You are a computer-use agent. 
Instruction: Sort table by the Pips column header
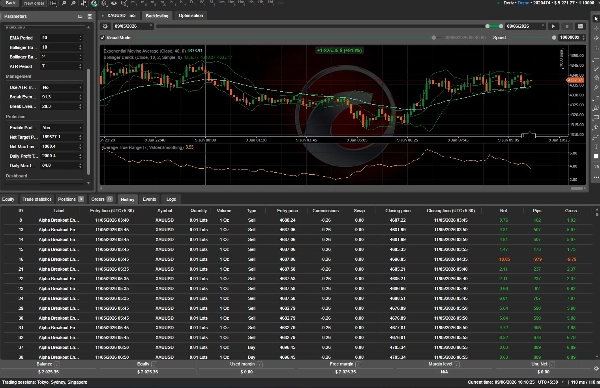pyautogui.click(x=537, y=210)
